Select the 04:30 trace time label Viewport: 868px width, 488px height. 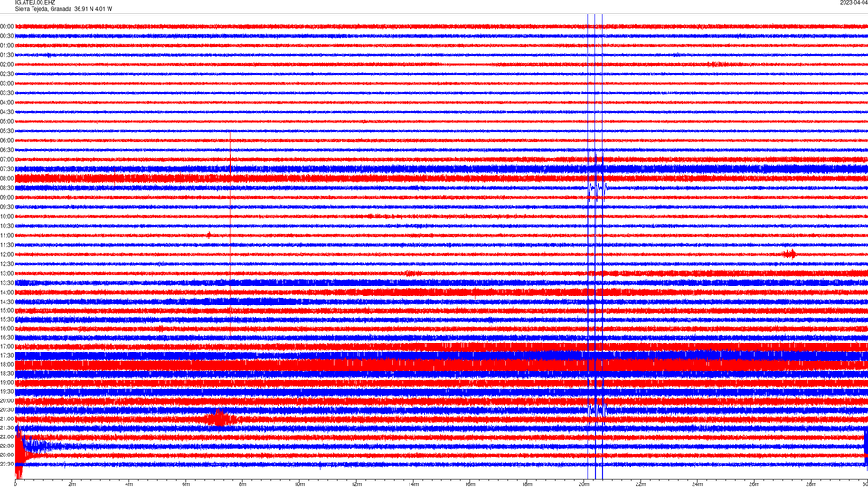point(6,112)
